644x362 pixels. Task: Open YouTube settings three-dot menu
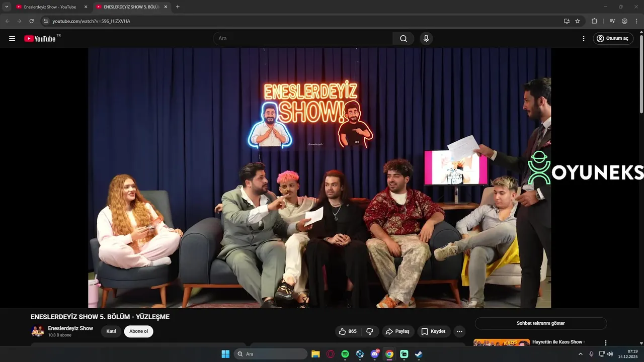pos(584,38)
